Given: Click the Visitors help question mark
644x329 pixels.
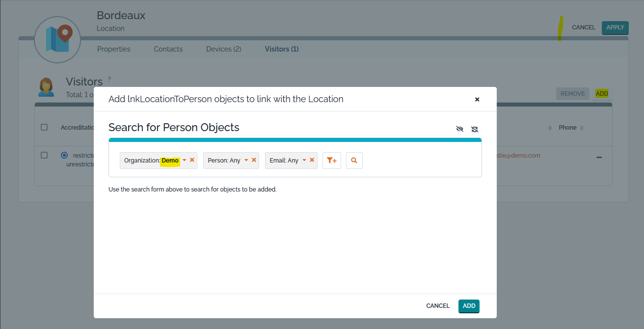Looking at the screenshot, I should point(109,79).
